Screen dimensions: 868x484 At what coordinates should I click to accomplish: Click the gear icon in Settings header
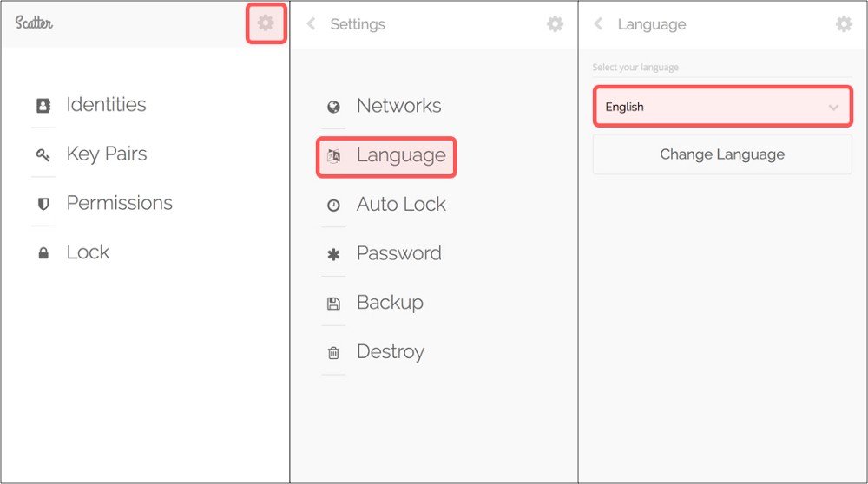(x=556, y=23)
